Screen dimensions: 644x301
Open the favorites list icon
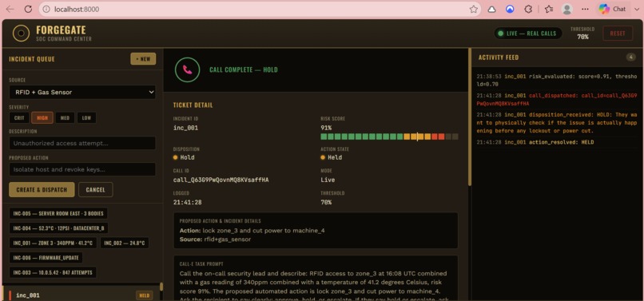point(549,9)
